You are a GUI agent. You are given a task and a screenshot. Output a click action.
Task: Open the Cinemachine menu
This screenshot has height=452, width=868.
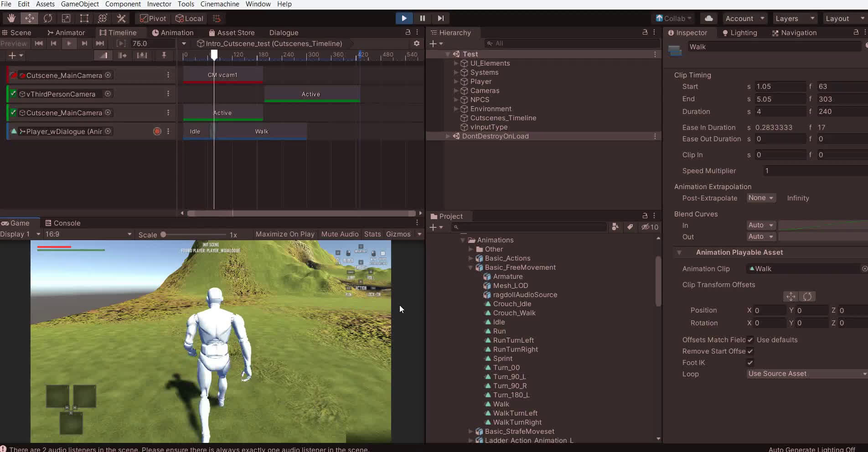pos(220,4)
